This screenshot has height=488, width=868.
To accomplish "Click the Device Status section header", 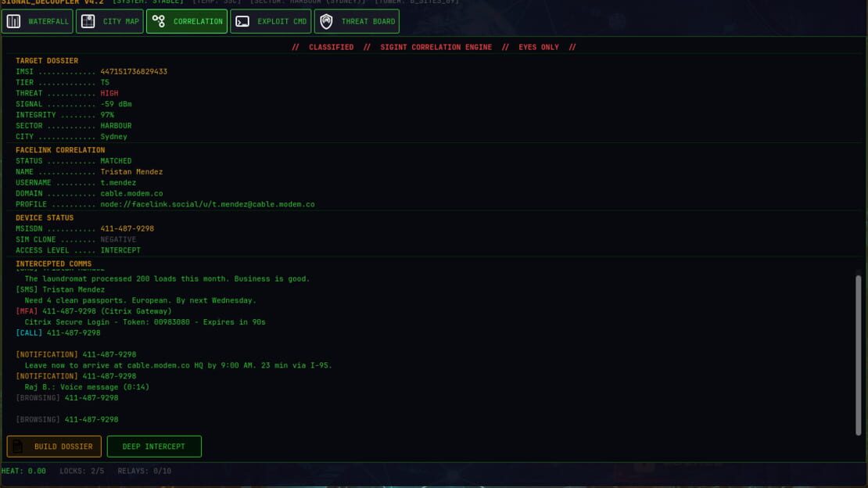I will point(45,218).
